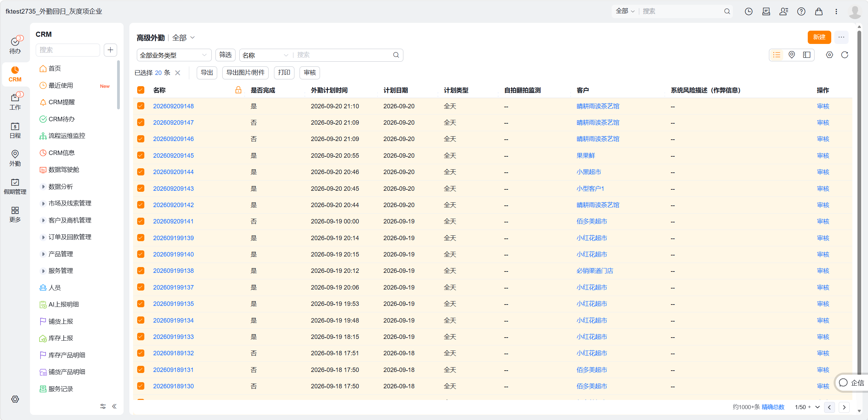Uncheck row 202609209145 checkbox
The height and width of the screenshot is (420, 868).
click(x=141, y=155)
